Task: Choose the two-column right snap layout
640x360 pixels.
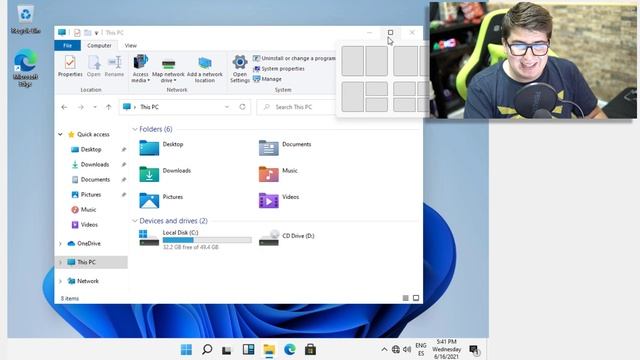Action: (x=376, y=61)
